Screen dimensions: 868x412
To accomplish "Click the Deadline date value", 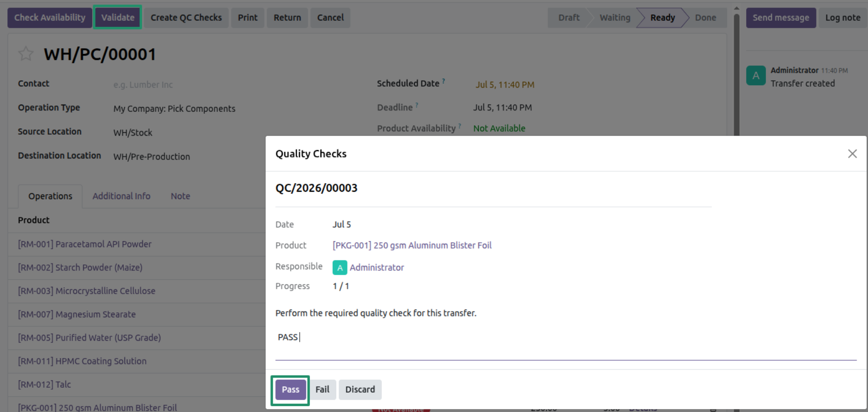I will tap(503, 107).
